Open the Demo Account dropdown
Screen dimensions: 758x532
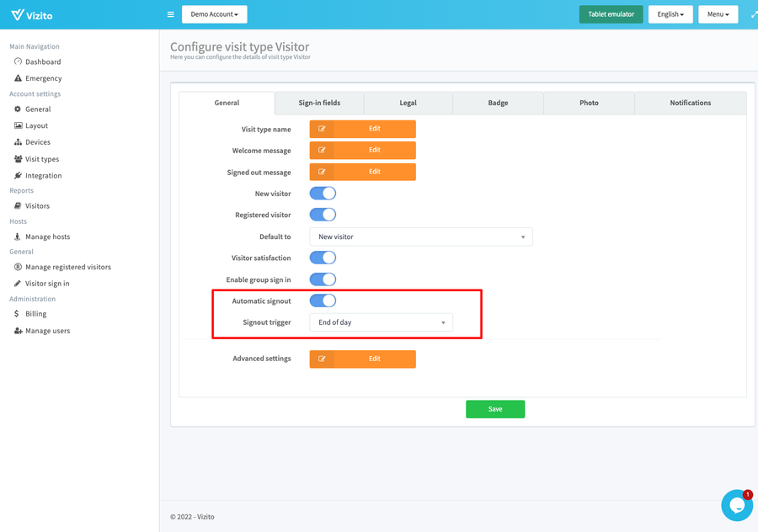point(214,14)
